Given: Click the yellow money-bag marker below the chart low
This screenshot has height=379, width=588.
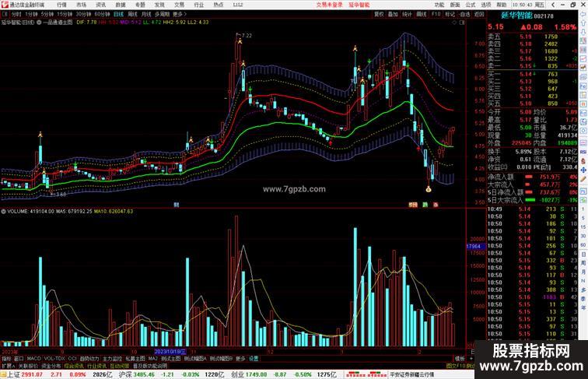Looking at the screenshot, I should pyautogui.click(x=429, y=190).
